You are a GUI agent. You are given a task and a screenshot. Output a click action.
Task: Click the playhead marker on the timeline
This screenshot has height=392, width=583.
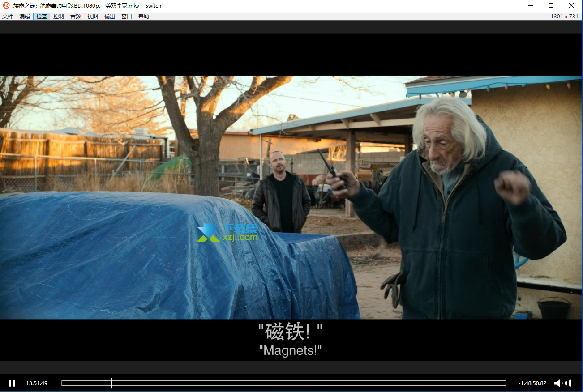pos(111,383)
